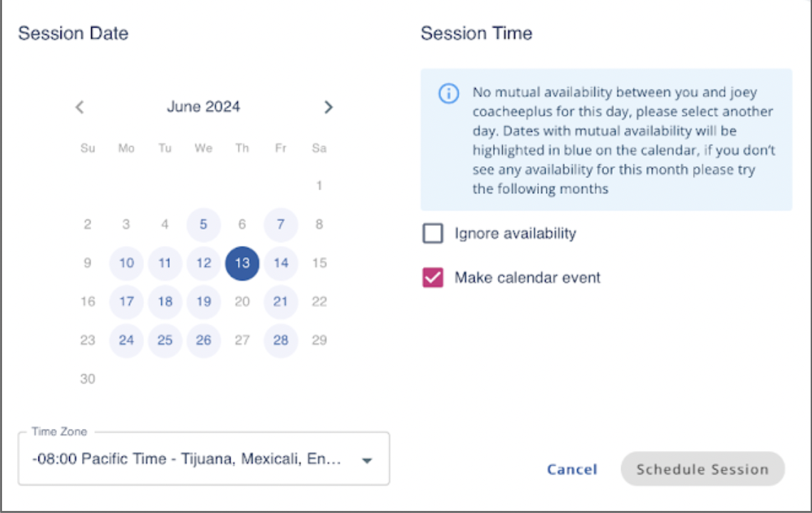This screenshot has width=812, height=513.
Task: Select June 17 as session date
Action: pyautogui.click(x=127, y=301)
